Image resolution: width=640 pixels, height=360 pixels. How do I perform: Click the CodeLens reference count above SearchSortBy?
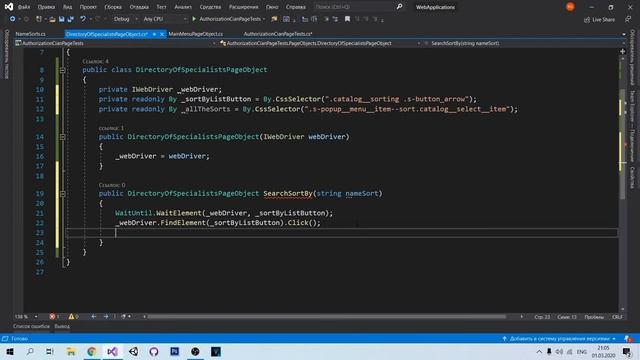pos(112,185)
